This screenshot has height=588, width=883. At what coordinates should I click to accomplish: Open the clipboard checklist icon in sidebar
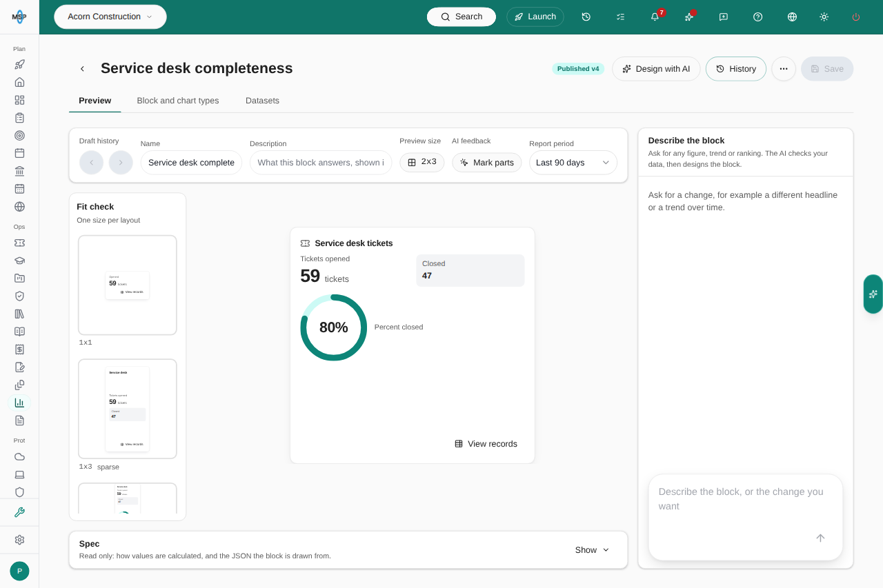[x=19, y=118]
